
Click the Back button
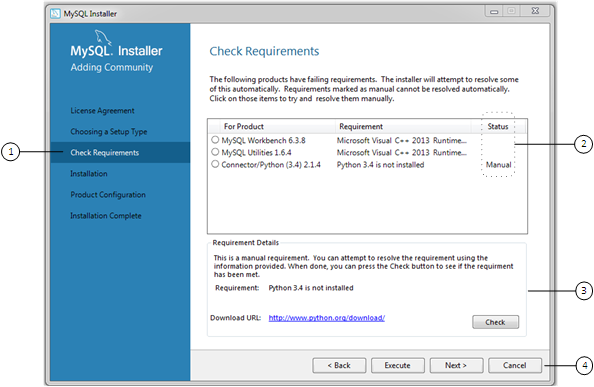339,365
